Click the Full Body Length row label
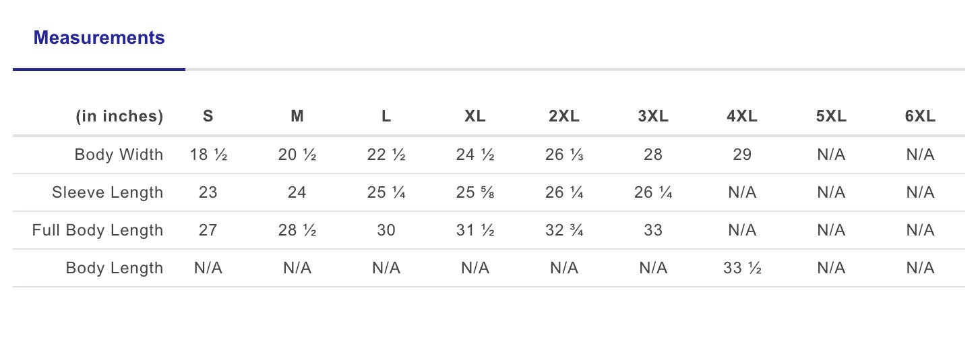This screenshot has height=359, width=980. pos(98,230)
